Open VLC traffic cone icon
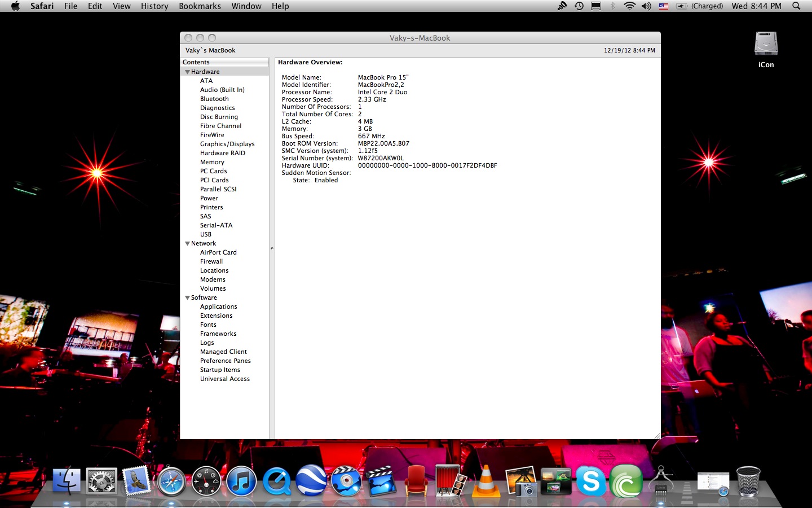 [486, 481]
